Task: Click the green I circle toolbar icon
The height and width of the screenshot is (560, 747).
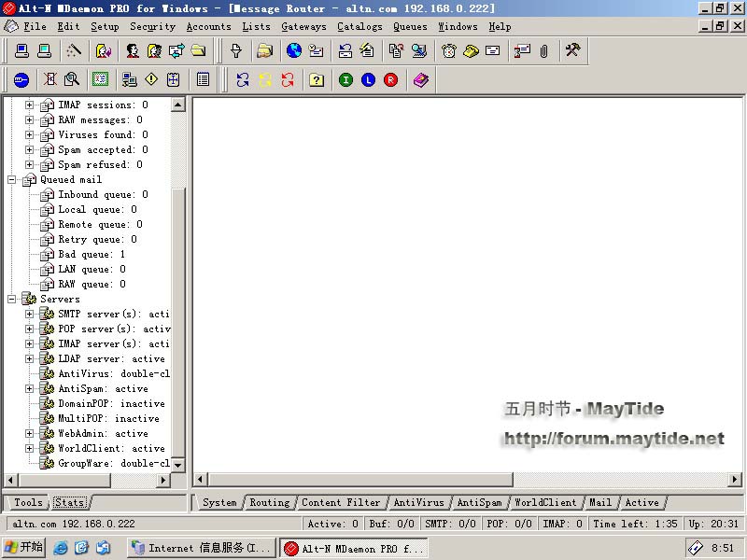Action: pos(345,80)
